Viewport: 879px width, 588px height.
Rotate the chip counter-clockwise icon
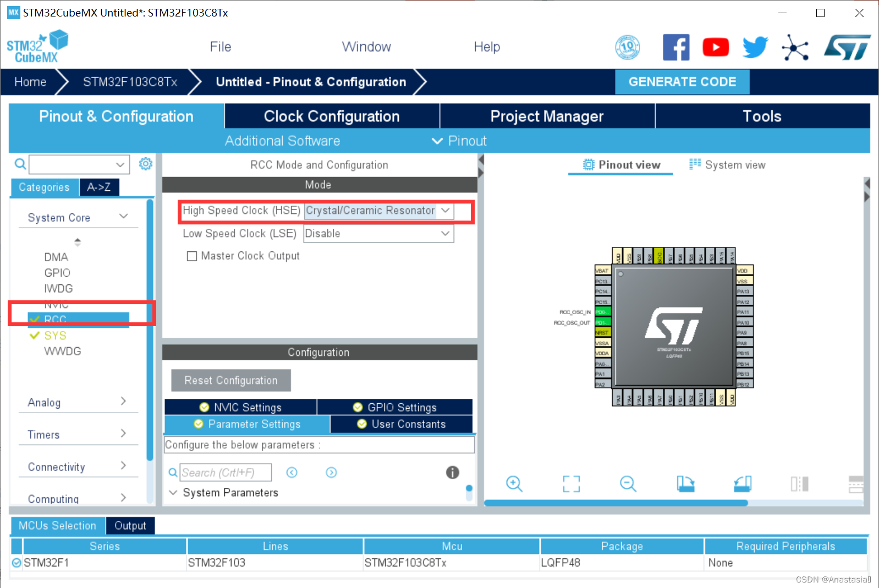(743, 483)
